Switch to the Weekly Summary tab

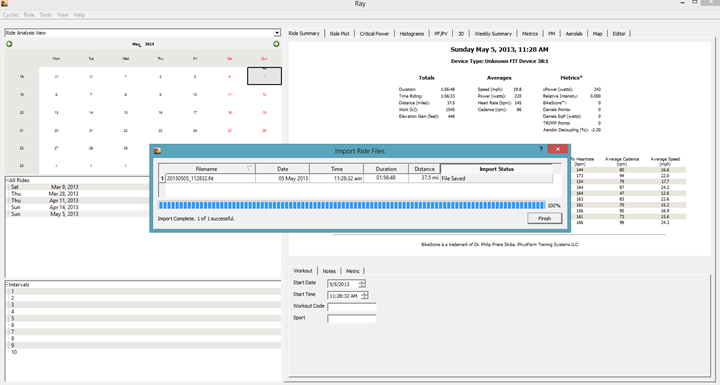pos(493,34)
